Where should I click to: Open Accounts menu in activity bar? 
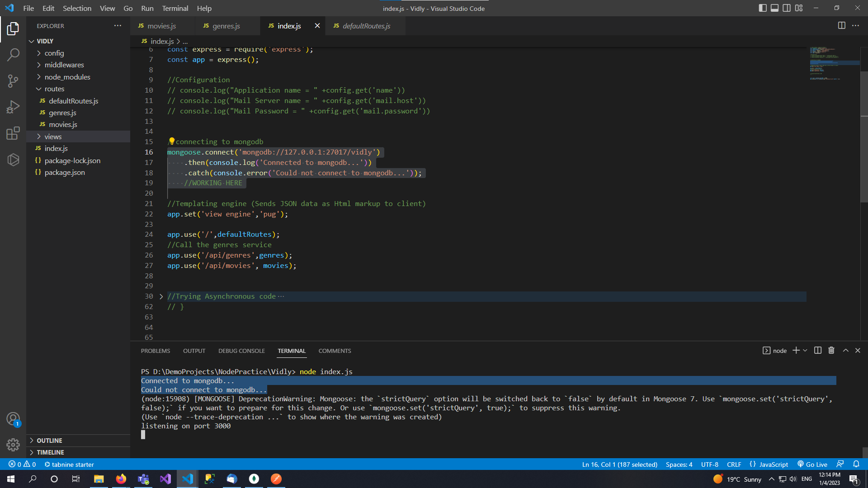coord(13,419)
